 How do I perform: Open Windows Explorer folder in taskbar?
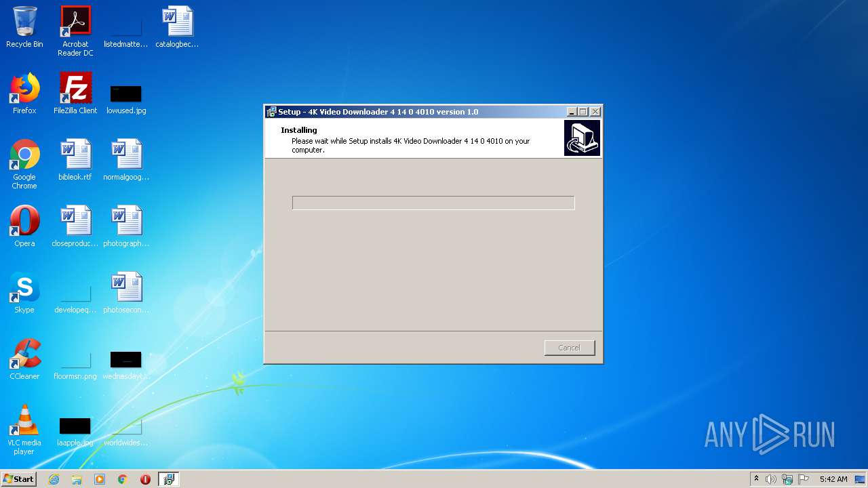77,479
